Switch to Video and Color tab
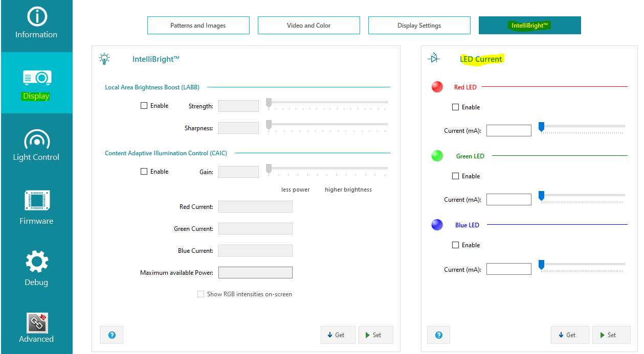 coord(309,26)
